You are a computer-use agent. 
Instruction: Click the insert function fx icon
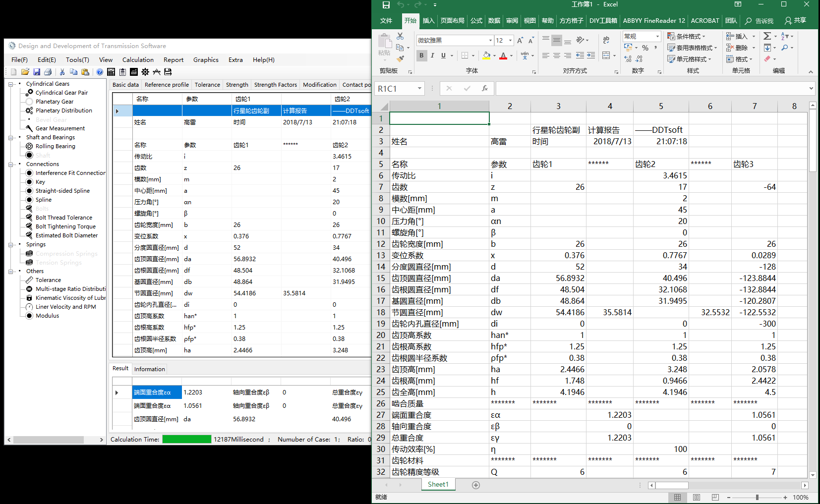coord(485,88)
